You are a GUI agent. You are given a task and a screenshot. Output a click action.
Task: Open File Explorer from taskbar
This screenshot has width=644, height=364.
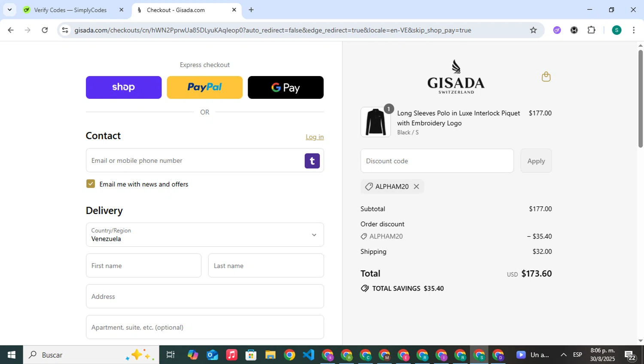(270, 355)
